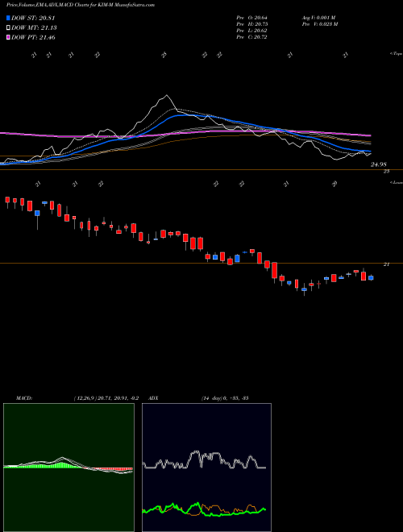Screen dimensions: 403x532
Task: Open the green MACD histogram panel
Action: click(69, 468)
